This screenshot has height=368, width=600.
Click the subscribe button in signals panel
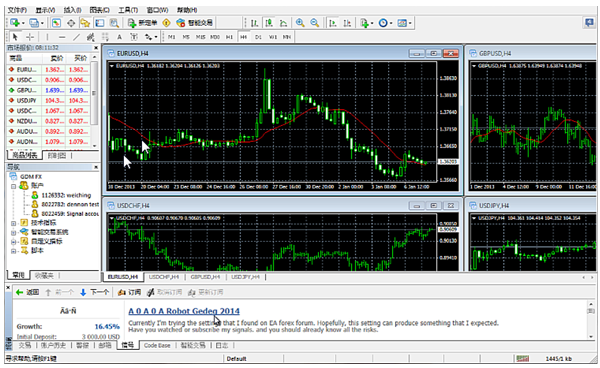coord(129,292)
